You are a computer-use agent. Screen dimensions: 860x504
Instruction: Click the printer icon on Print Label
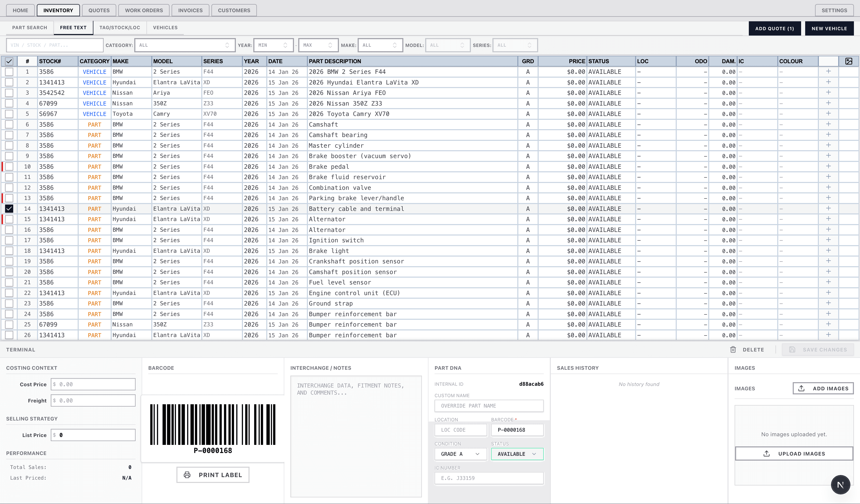(x=187, y=475)
